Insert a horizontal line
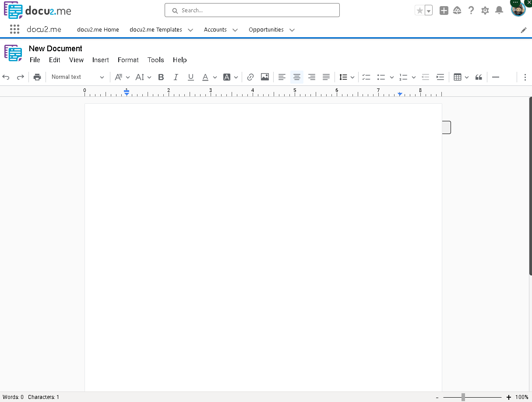The width and height of the screenshot is (532, 402). pyautogui.click(x=496, y=77)
